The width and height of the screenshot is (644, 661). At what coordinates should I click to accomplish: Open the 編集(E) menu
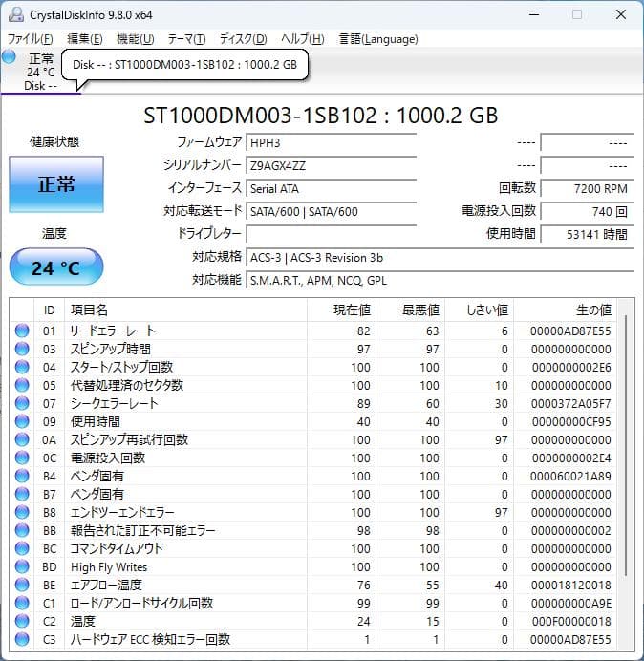point(85,39)
